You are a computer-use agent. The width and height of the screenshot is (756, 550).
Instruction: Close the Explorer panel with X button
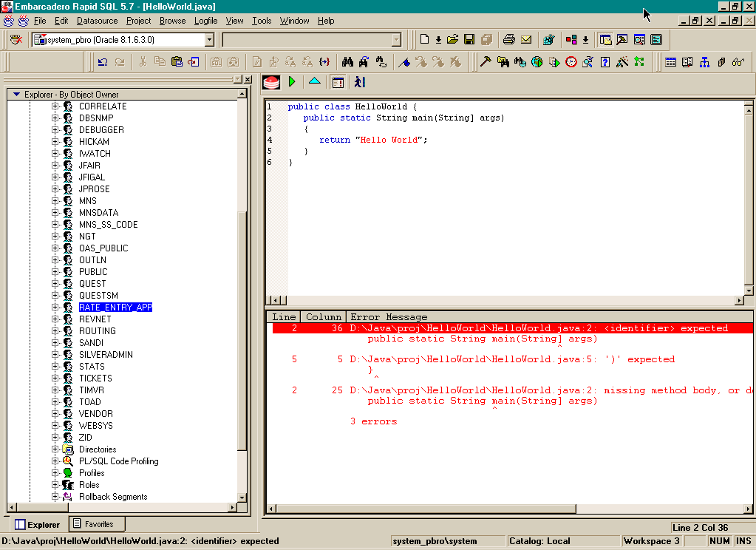[x=248, y=80]
